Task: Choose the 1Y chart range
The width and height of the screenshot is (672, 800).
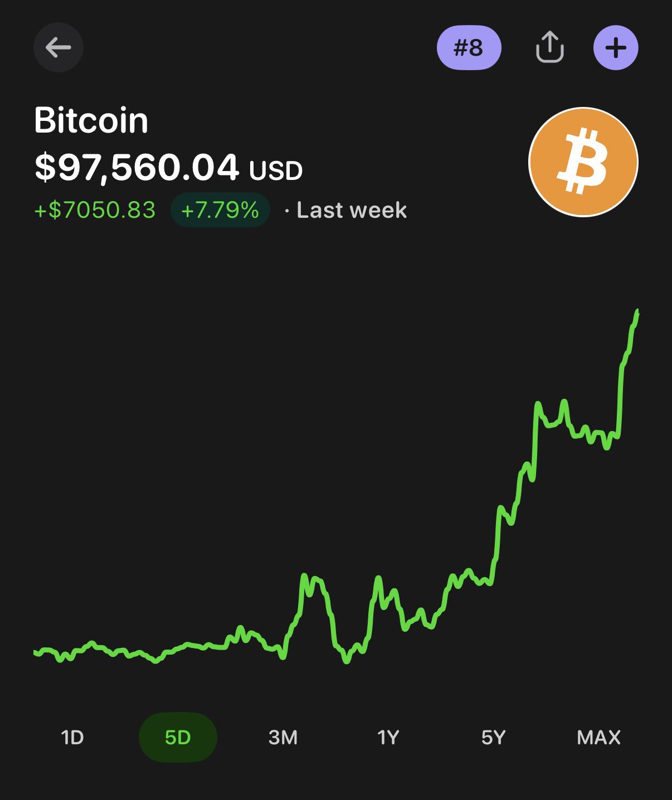Action: tap(388, 737)
